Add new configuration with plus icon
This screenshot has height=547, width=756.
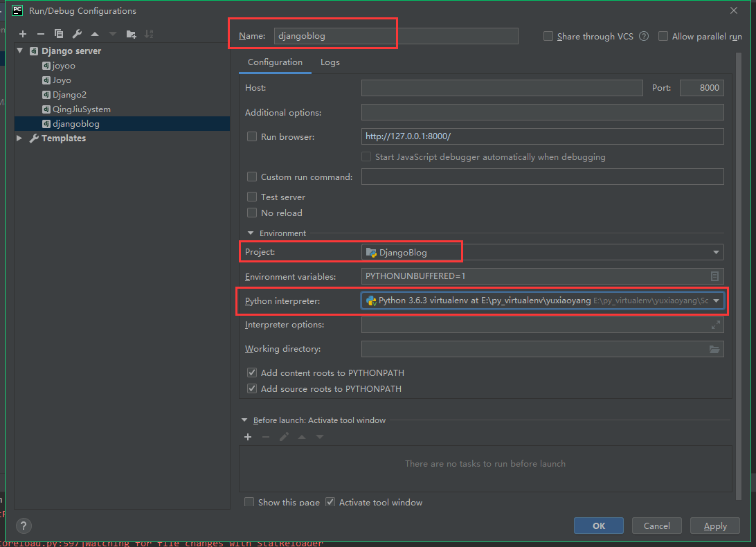pyautogui.click(x=23, y=34)
